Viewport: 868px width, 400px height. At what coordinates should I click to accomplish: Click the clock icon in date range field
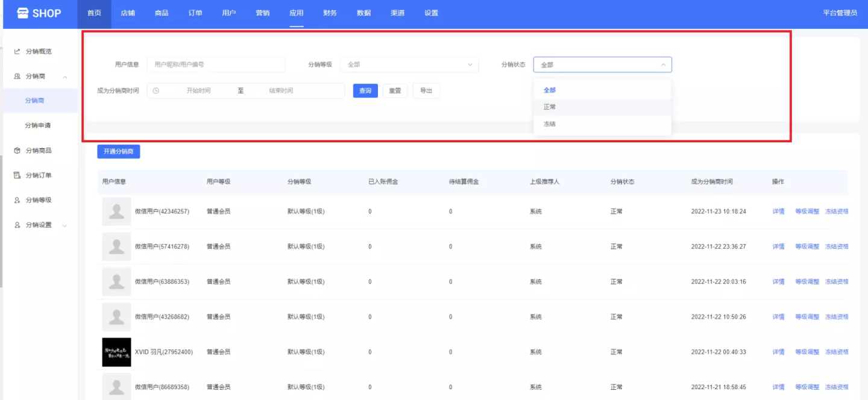pyautogui.click(x=156, y=91)
